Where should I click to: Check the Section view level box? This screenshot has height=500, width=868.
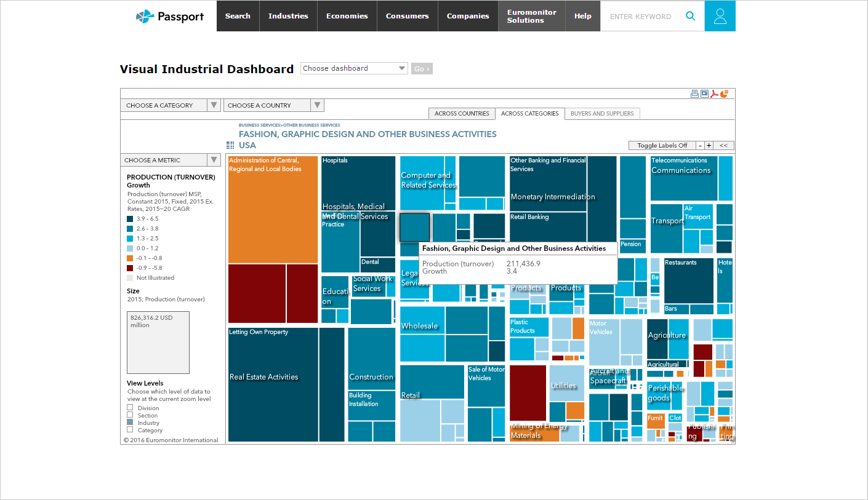[130, 415]
